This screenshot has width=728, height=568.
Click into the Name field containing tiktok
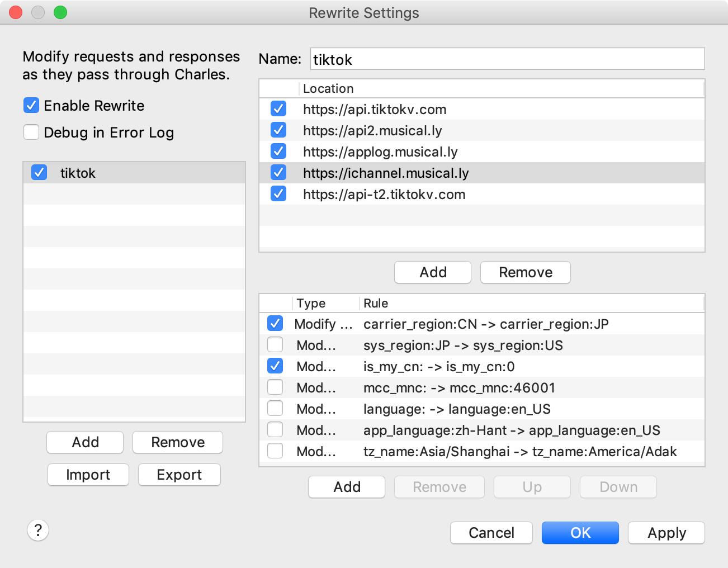[507, 59]
